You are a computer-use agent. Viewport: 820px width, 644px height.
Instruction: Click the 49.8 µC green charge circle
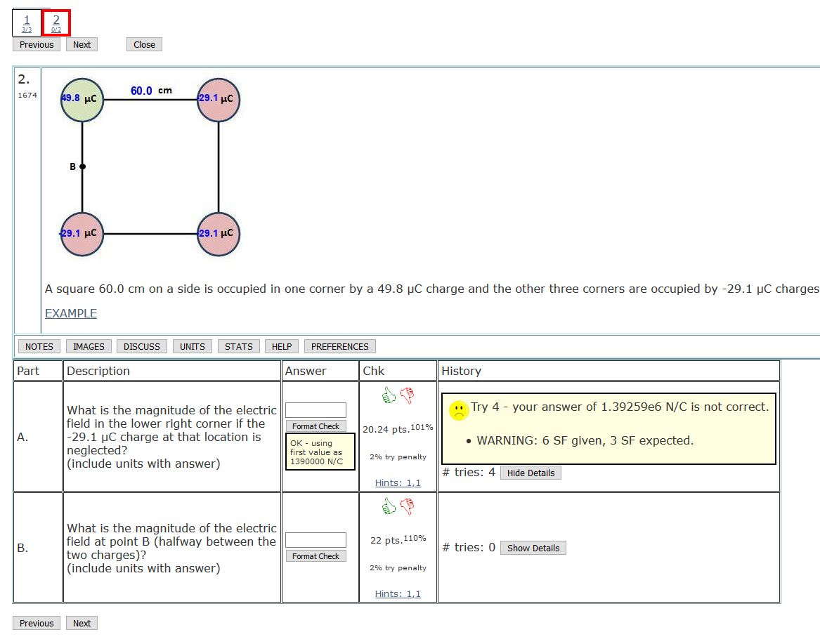click(x=82, y=100)
